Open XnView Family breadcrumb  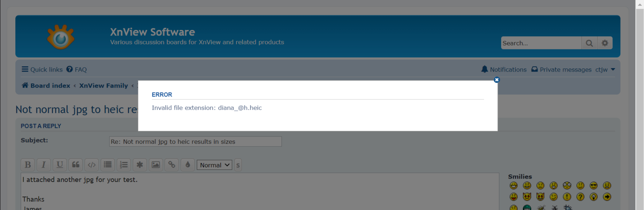point(103,85)
